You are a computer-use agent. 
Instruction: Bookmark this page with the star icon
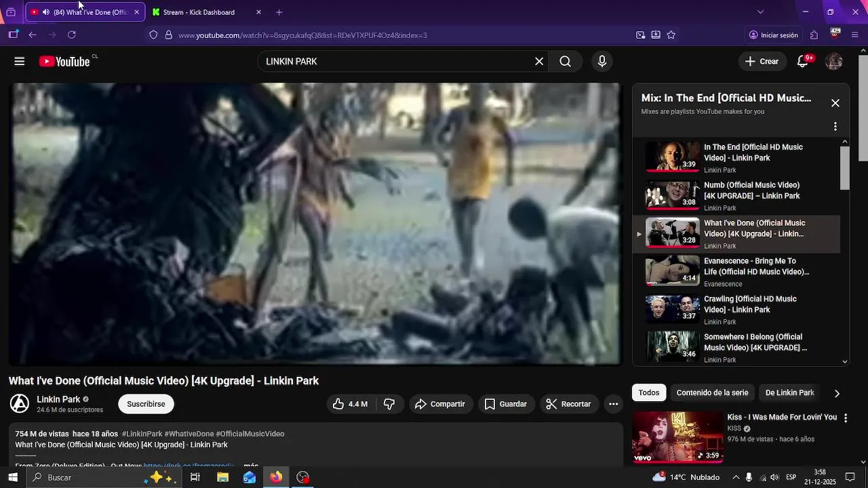point(671,35)
